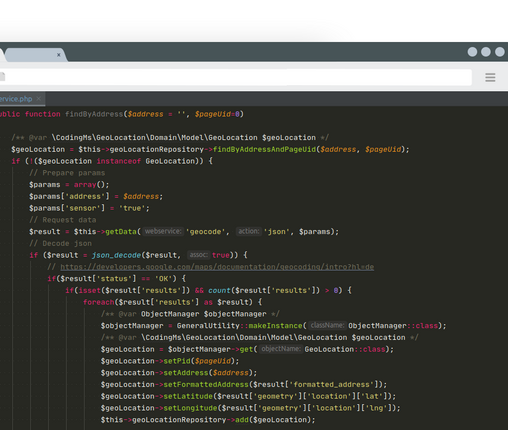Click the 'objectName:' parameter hint
508x430 pixels.
(281, 349)
